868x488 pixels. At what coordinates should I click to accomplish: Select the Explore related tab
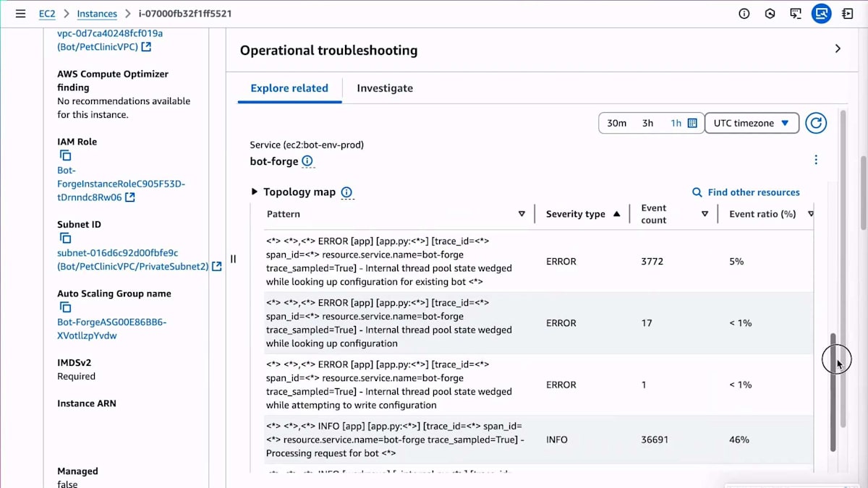(289, 88)
